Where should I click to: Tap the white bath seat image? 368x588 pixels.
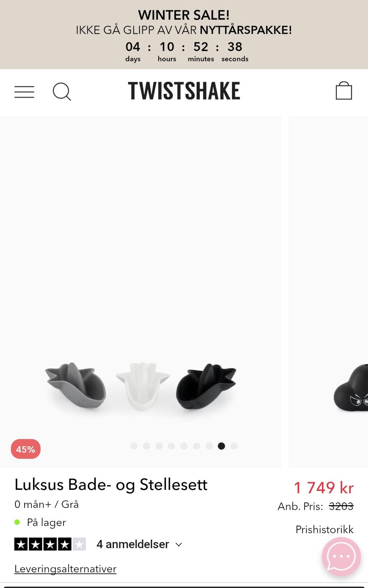(x=143, y=386)
